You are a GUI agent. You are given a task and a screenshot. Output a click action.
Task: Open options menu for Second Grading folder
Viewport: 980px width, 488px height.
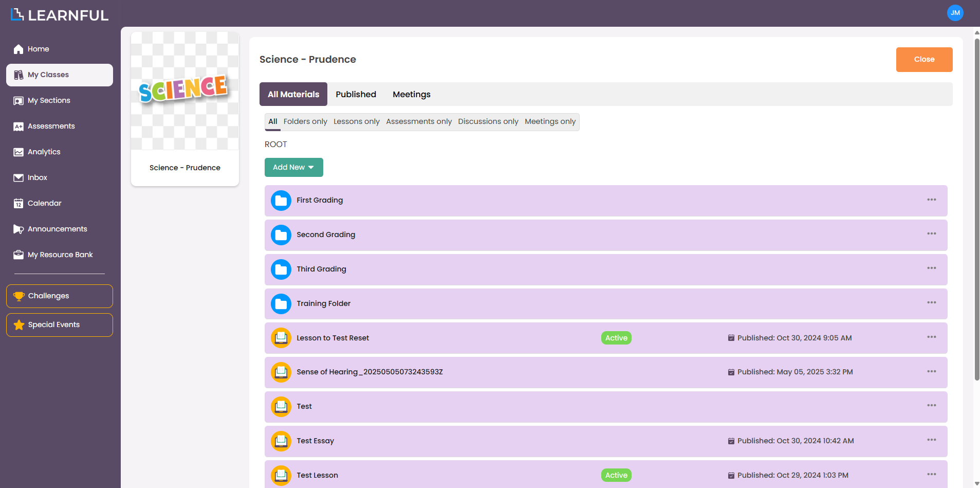[x=931, y=234]
